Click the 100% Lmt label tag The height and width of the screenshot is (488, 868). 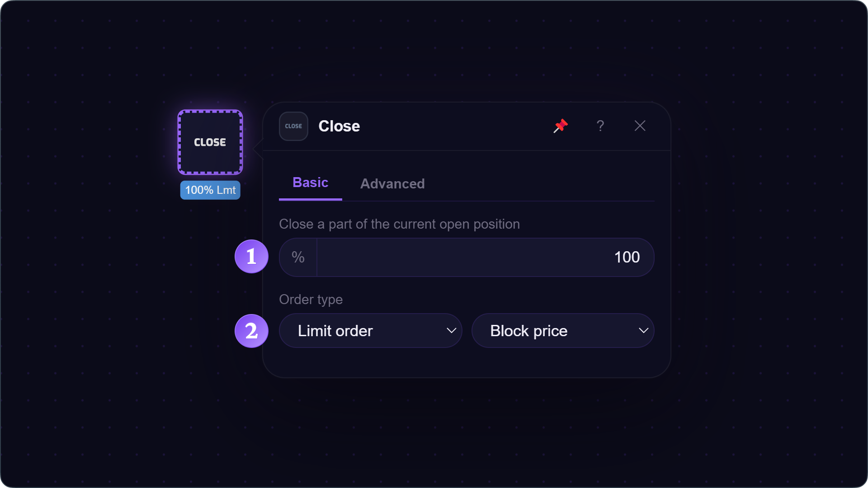click(x=210, y=190)
